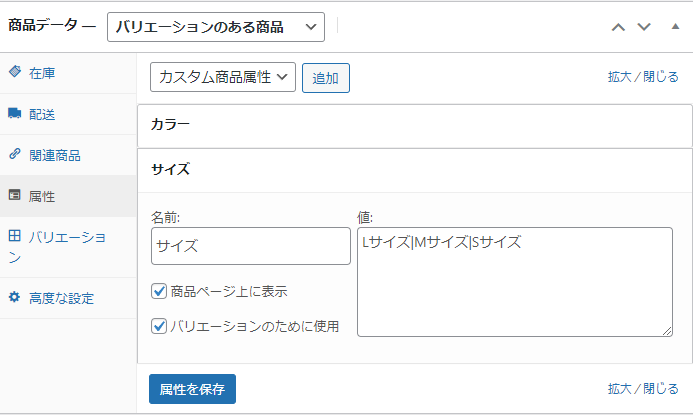The image size is (693, 415).
Task: Move the product data panel up
Action: pos(618,27)
